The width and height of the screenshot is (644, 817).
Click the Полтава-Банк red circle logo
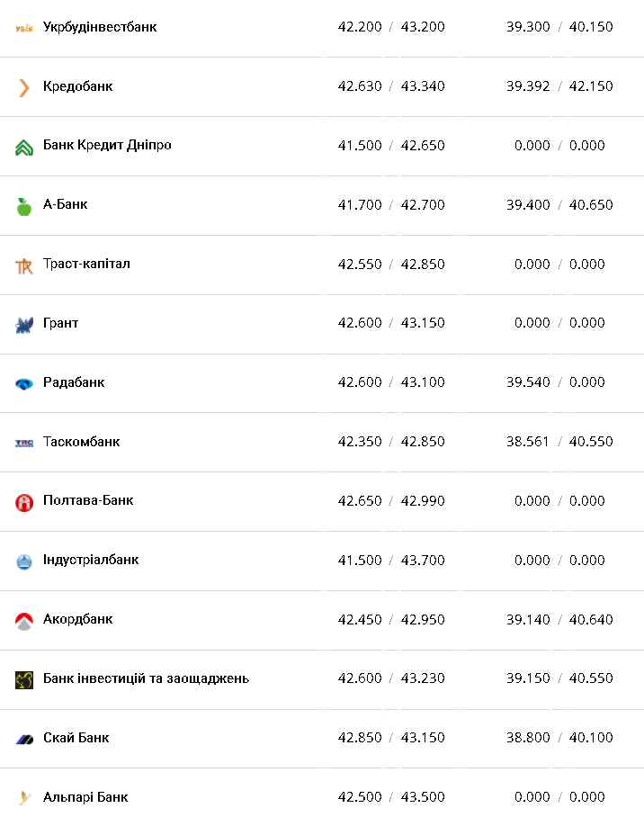24,502
